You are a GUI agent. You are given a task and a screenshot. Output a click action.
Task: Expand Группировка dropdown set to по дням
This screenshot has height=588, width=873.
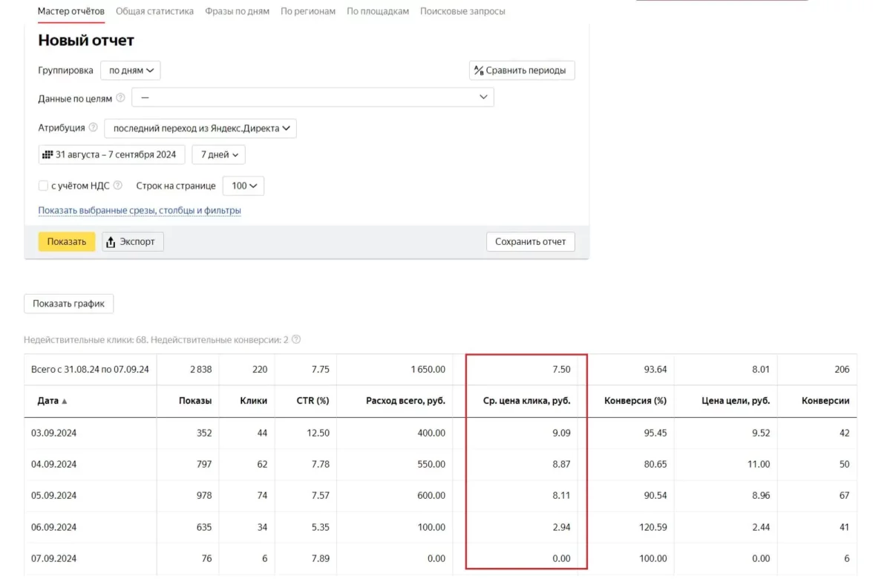pyautogui.click(x=131, y=71)
